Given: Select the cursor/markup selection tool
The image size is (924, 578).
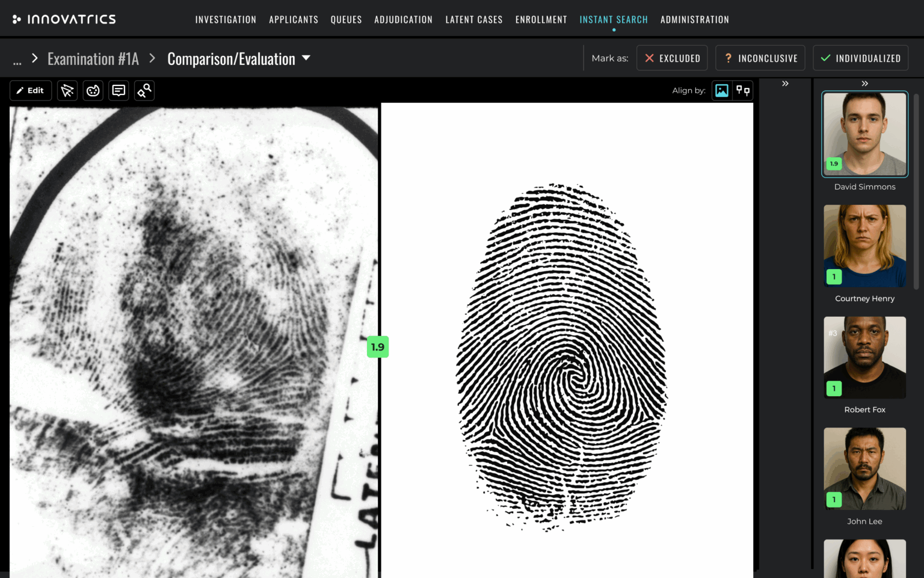Looking at the screenshot, I should [x=67, y=90].
